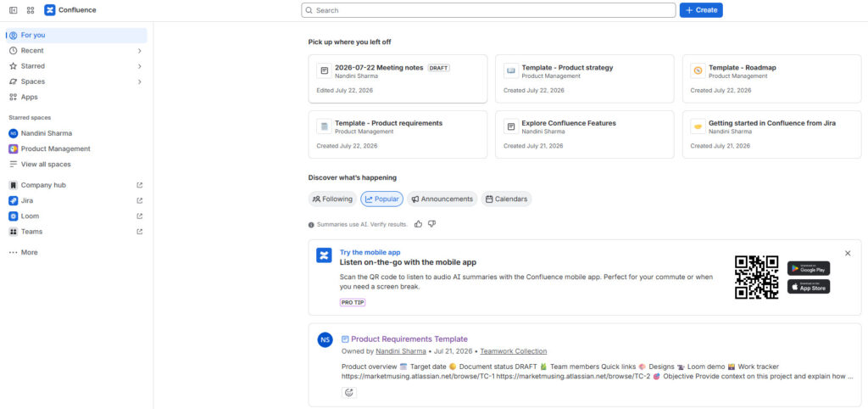Viewport: 868px width, 409px height.
Task: Open Teams from sidebar
Action: pyautogui.click(x=76, y=232)
